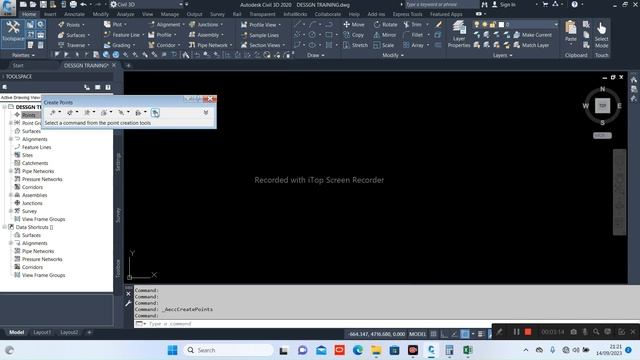Image resolution: width=640 pixels, height=360 pixels.
Task: Toggle the drawing grid display in status bar
Action: click(x=433, y=334)
